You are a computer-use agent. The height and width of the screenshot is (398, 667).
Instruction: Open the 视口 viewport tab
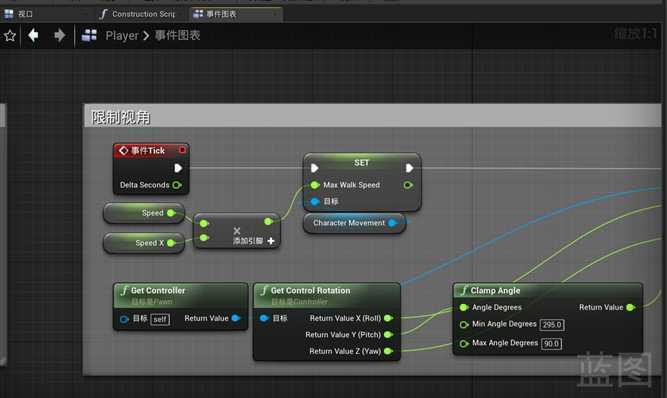pos(25,14)
